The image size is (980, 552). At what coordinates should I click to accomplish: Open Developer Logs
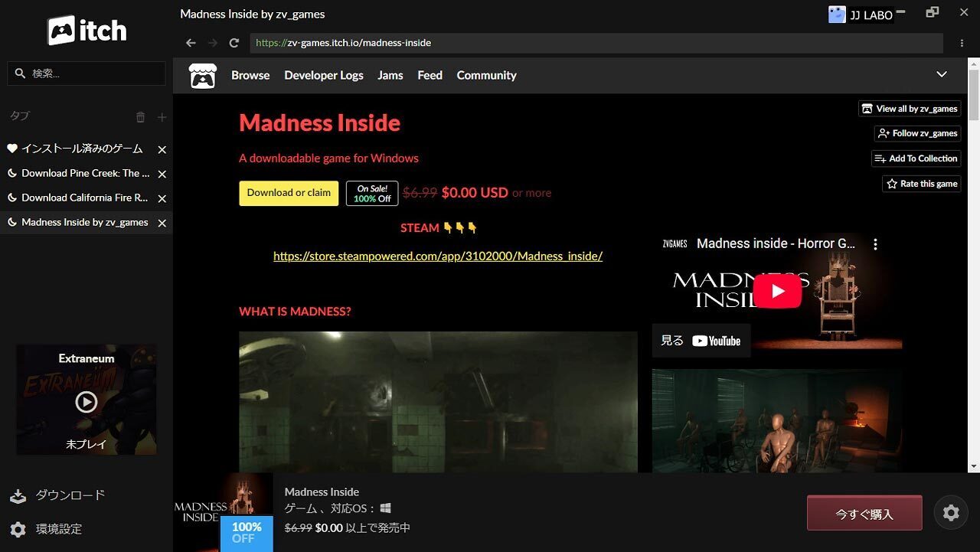point(324,75)
